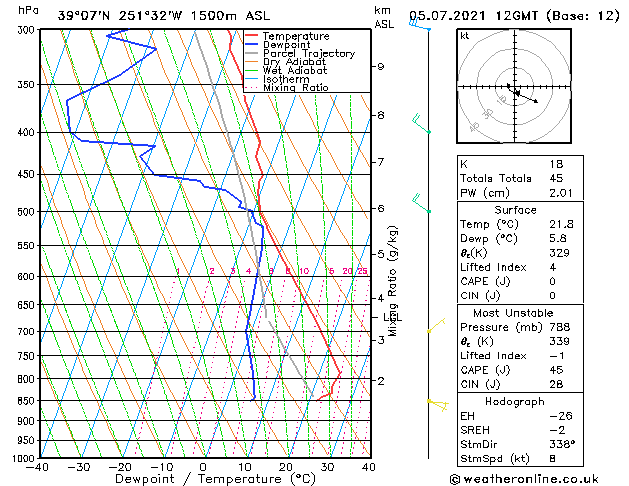Click the blue Dewpoint legend line swatch
Image resolution: width=629 pixels, height=486 pixels.
click(x=252, y=44)
